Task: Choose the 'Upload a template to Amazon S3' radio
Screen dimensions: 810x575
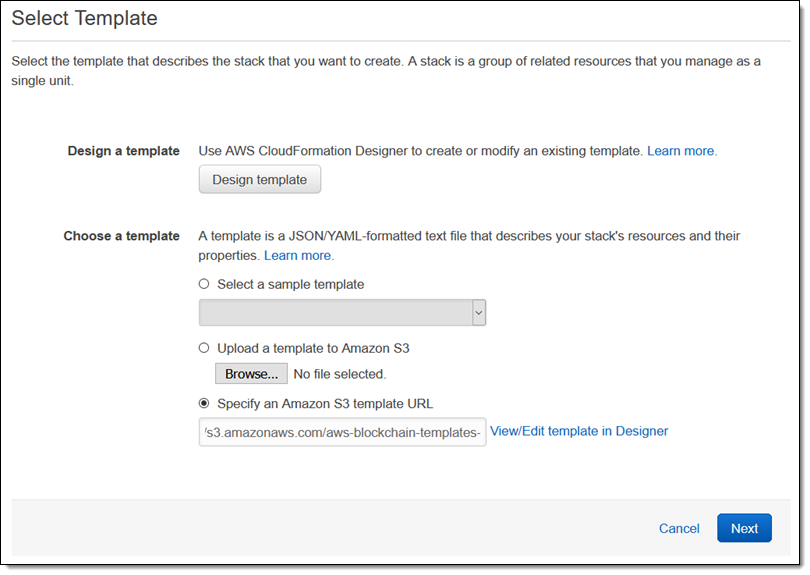Action: point(204,348)
